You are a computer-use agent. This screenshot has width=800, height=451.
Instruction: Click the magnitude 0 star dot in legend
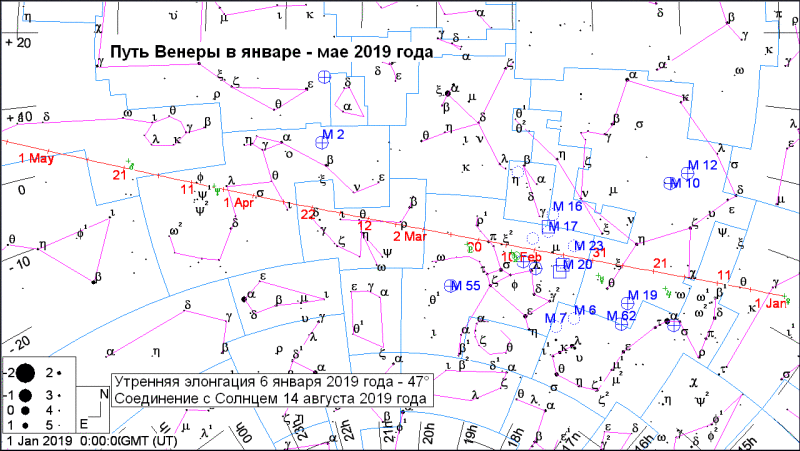[x=24, y=410]
